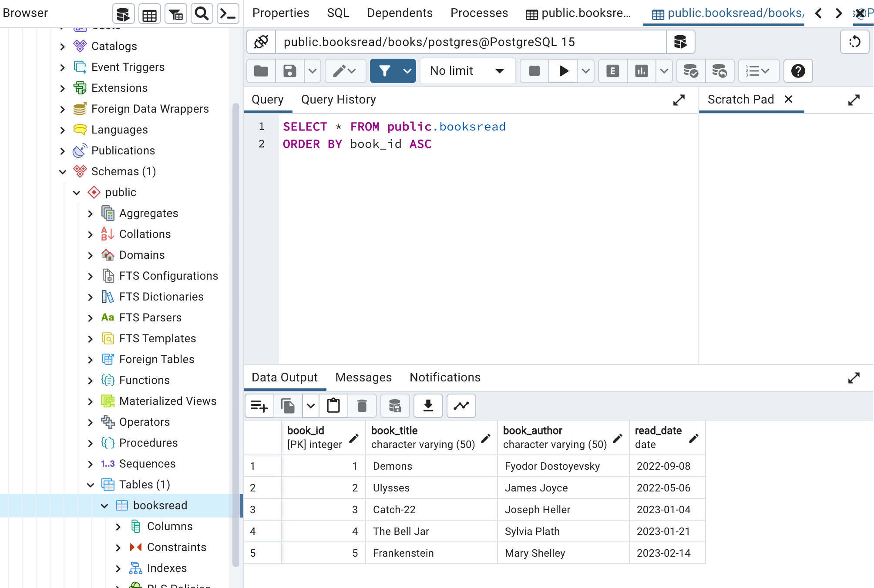Screen dimensions: 874x588
Task: Click the graph/chart visualization icon
Action: 462,406
